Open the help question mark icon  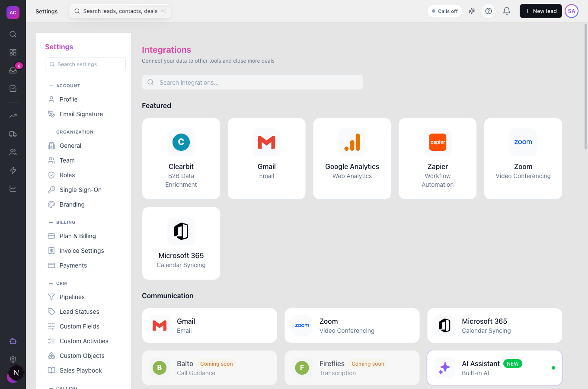point(489,11)
